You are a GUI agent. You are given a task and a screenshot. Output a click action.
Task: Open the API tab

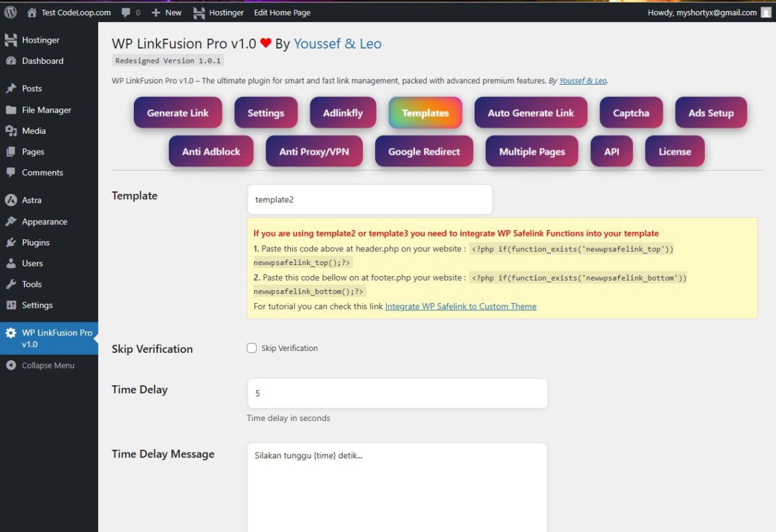[612, 151]
